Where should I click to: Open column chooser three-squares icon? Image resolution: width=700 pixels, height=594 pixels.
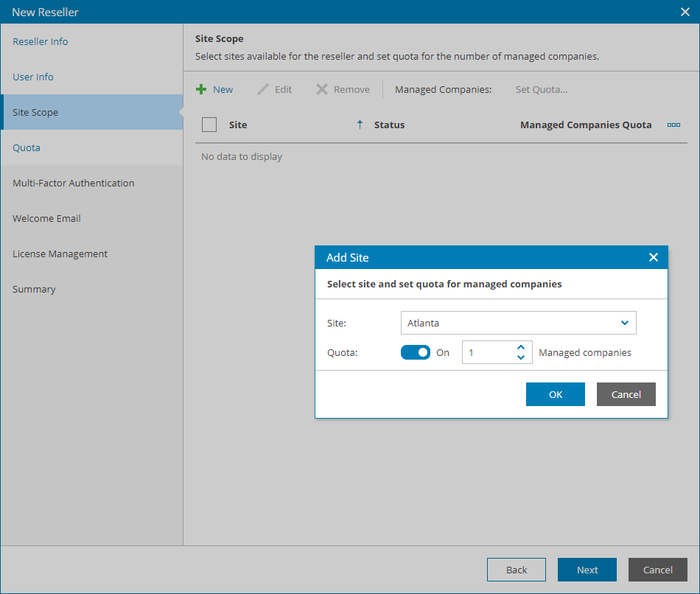point(673,125)
